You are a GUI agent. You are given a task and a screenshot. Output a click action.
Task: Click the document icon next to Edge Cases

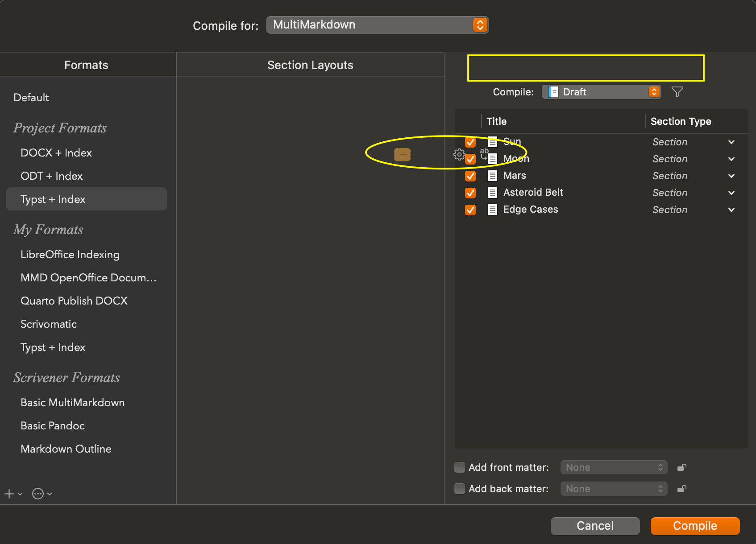pos(493,210)
